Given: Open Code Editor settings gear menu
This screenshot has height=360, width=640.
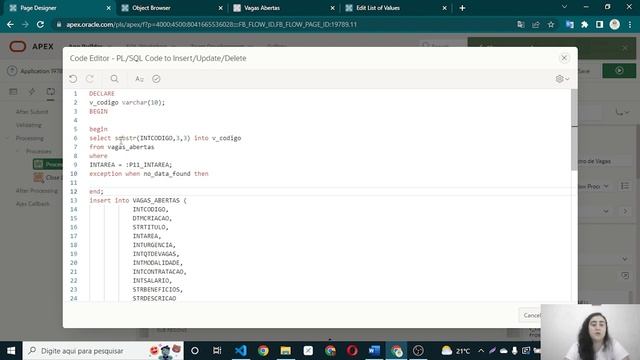Looking at the screenshot, I should coord(562,79).
